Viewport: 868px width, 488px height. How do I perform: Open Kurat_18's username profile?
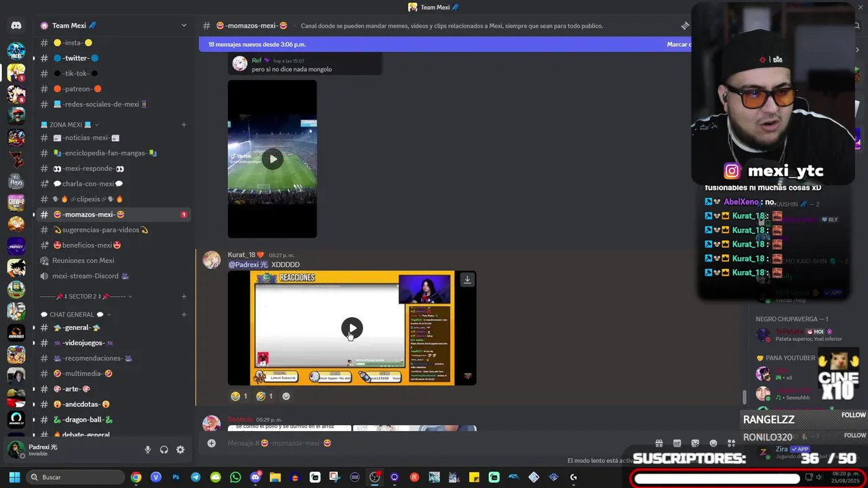tap(241, 255)
